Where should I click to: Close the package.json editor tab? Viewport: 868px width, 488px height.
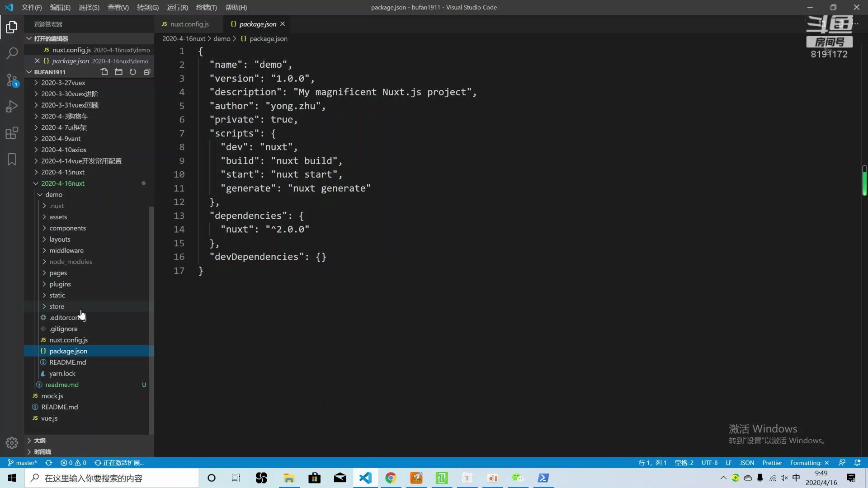coord(283,24)
